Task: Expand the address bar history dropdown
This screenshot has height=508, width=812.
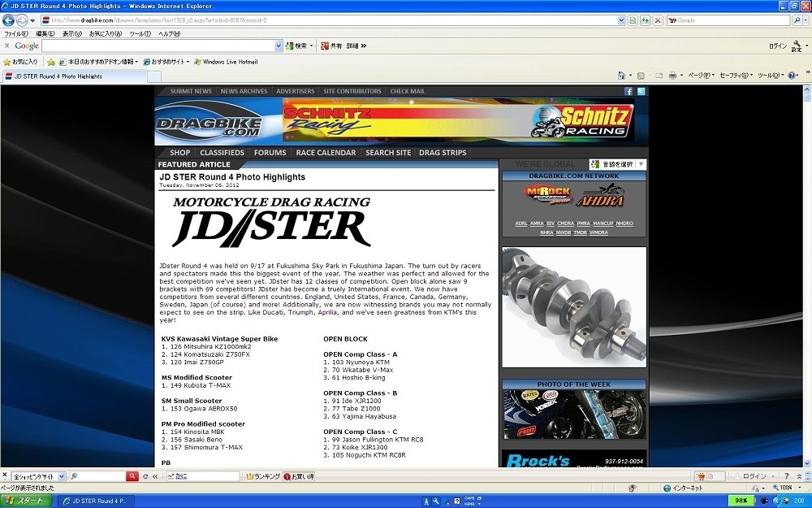Action: [621, 20]
